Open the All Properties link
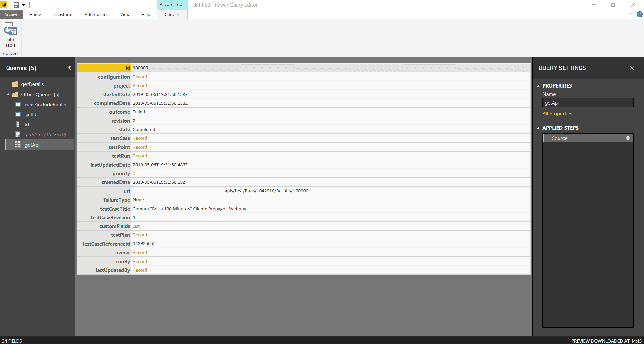Screen dimensions: 644x344 [557, 114]
